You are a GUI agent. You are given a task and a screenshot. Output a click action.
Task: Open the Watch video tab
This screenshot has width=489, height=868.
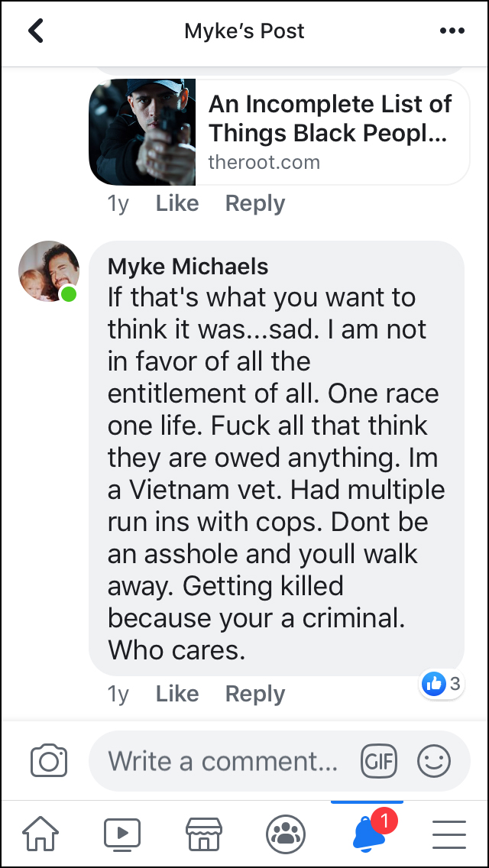122,834
